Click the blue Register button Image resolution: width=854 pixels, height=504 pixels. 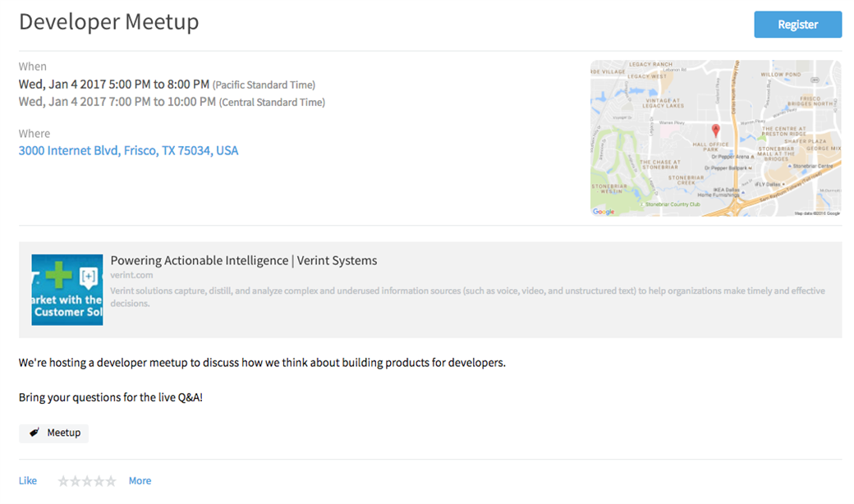coord(797,25)
